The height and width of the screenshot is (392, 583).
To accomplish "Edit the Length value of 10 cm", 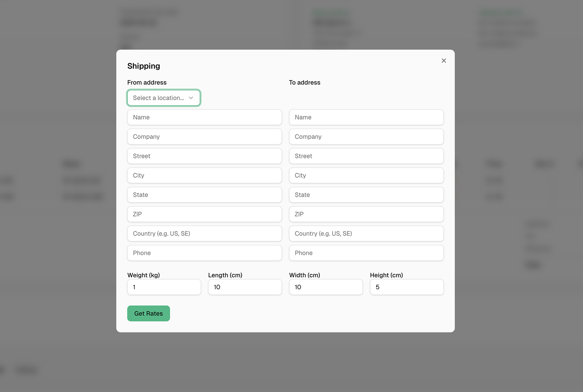I will [245, 287].
